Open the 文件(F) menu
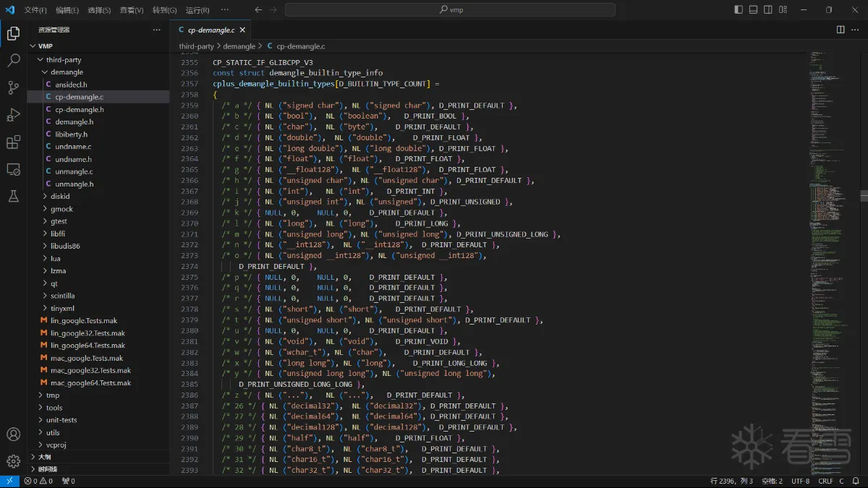Screen dimensions: 868x488 tap(35, 10)
